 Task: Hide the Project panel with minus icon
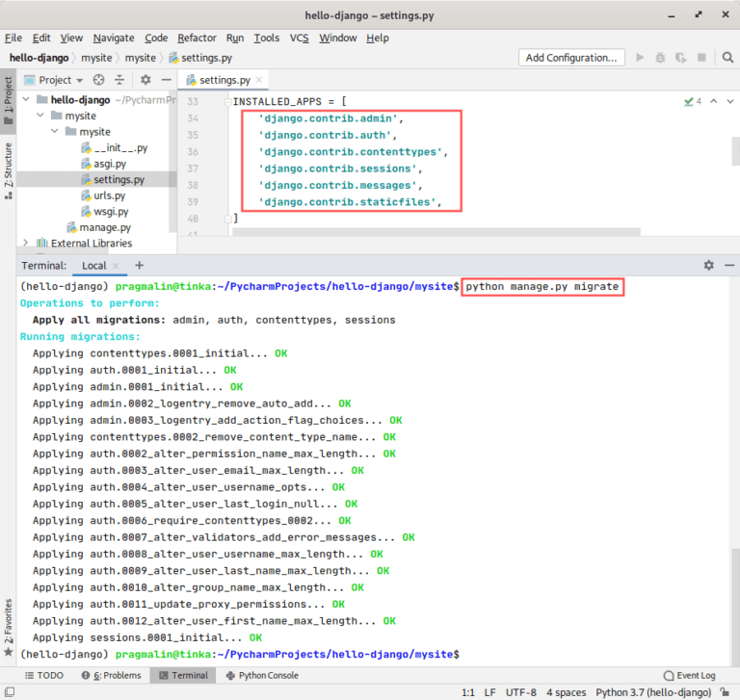point(166,80)
